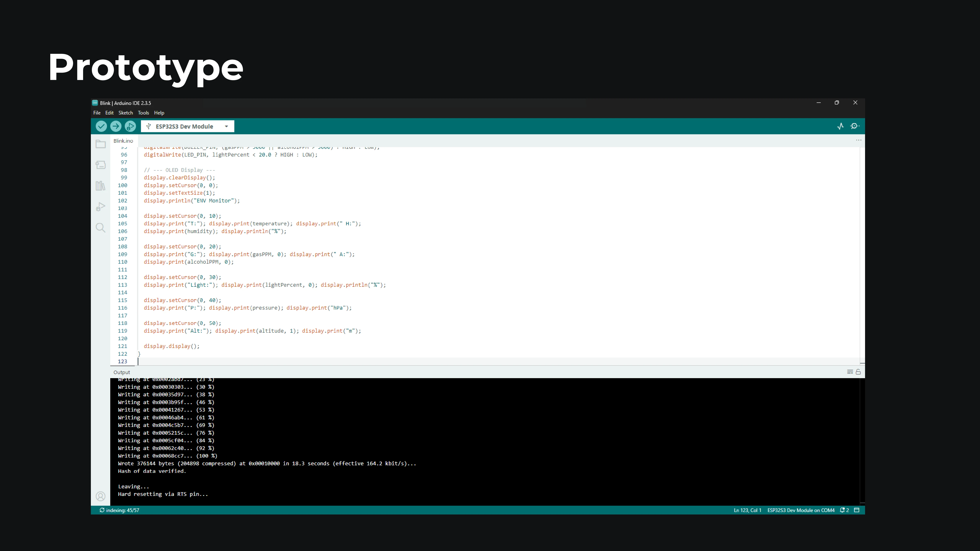Open the editor tab ellipsis menu

(x=859, y=140)
